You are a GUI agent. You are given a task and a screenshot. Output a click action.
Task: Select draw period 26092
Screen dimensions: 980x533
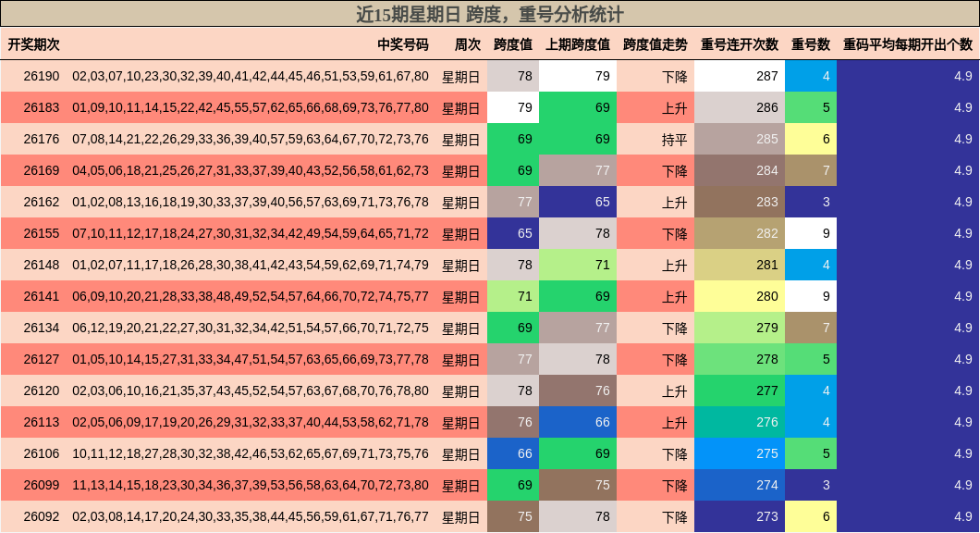click(42, 516)
